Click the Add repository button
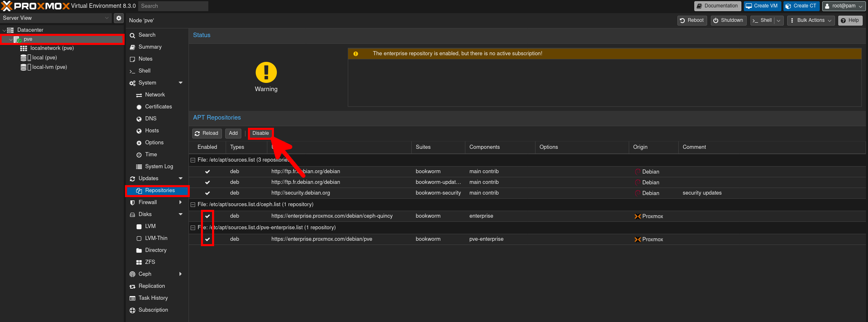This screenshot has width=868, height=322. pos(233,134)
